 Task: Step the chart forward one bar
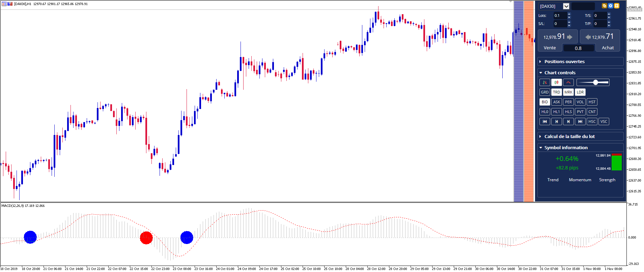[568, 121]
